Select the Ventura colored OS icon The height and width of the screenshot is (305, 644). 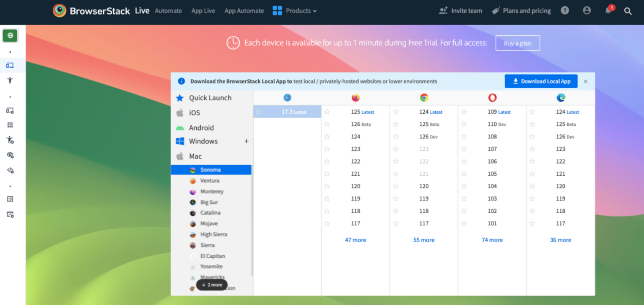click(x=193, y=180)
